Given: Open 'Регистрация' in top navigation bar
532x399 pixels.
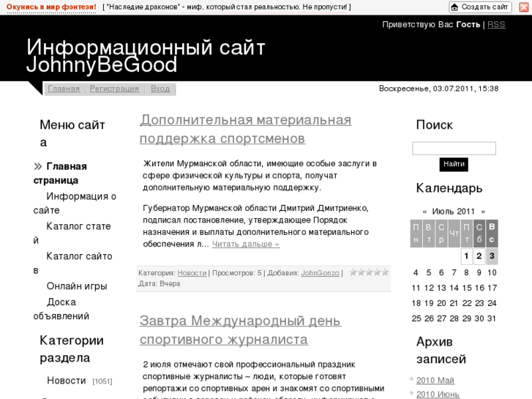Looking at the screenshot, I should click(x=114, y=89).
